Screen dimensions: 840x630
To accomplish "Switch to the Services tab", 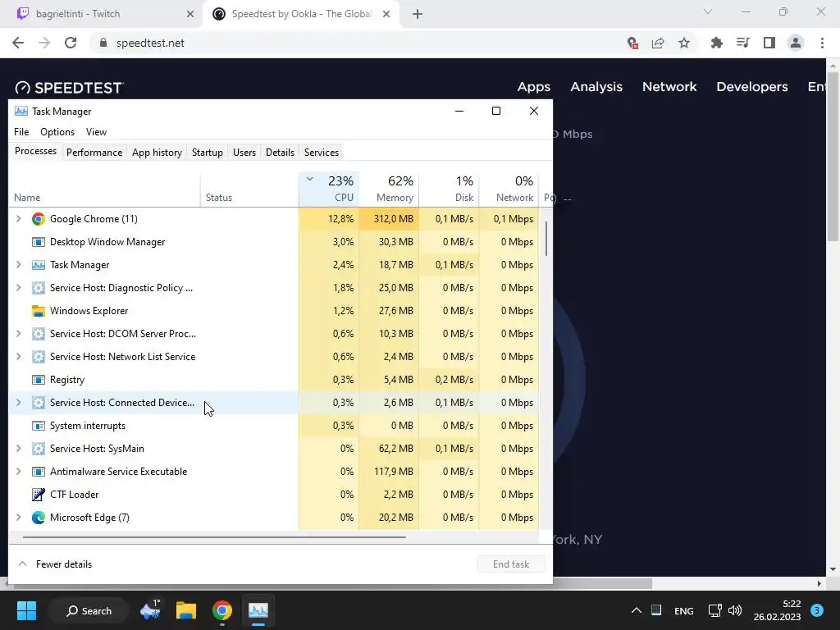I will coord(322,153).
